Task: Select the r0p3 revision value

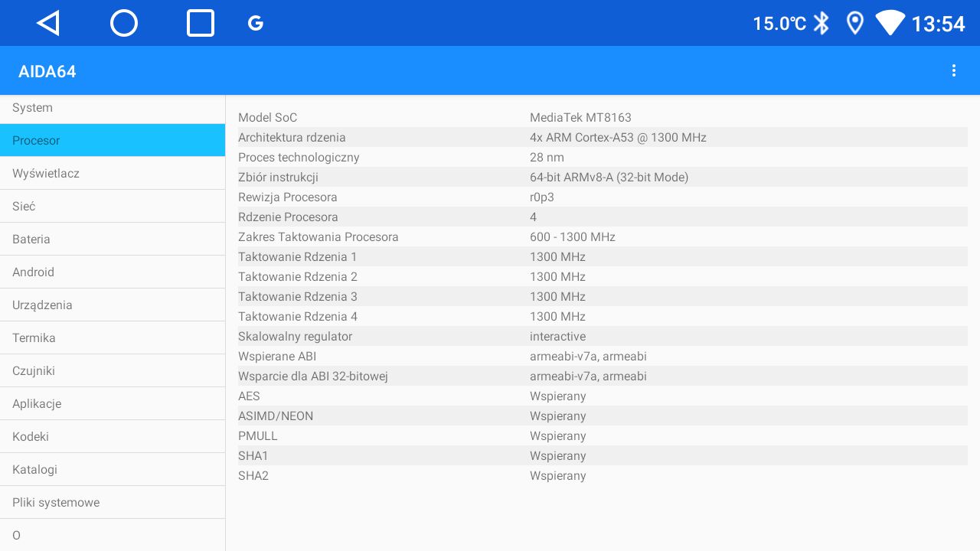Action: [542, 197]
